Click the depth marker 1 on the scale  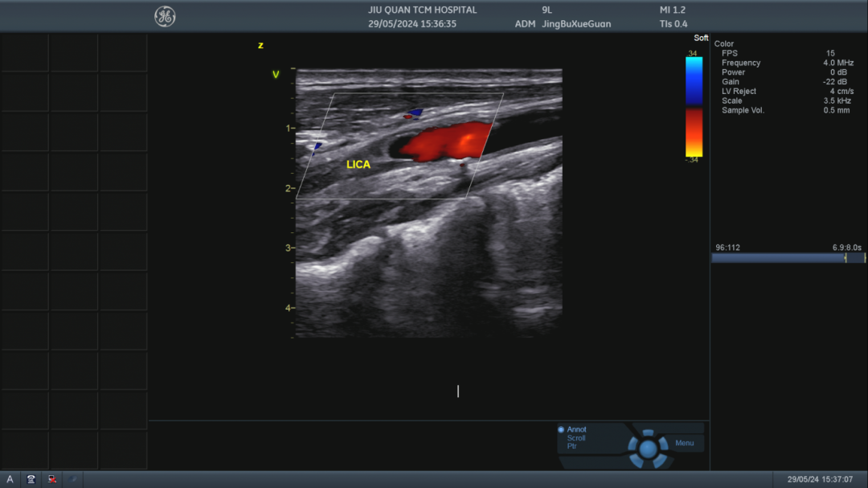pyautogui.click(x=288, y=128)
